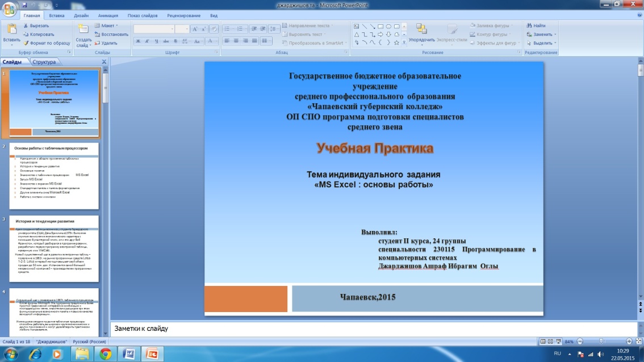Align text left in paragraph group
This screenshot has width=644, height=362.
227,41
